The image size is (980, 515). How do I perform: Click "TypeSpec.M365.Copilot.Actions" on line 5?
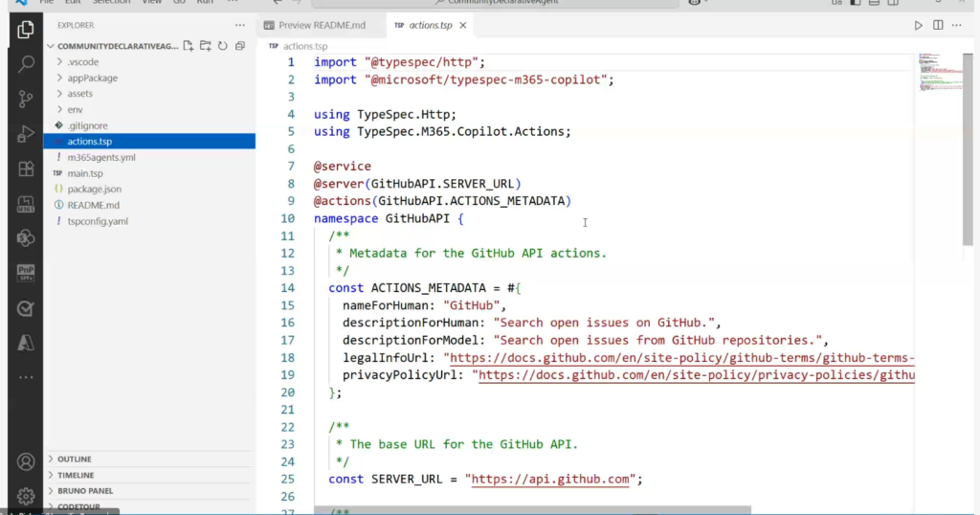click(460, 131)
